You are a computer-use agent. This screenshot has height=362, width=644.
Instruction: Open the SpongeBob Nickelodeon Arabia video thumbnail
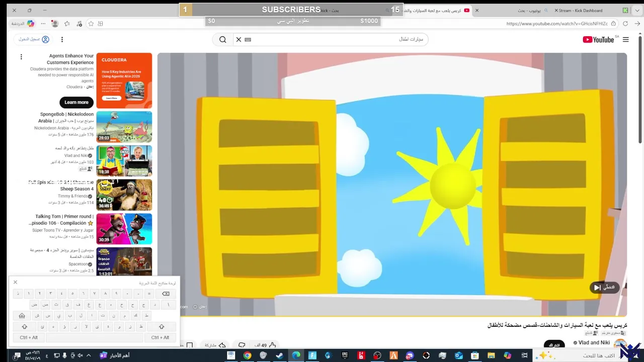pos(124,127)
